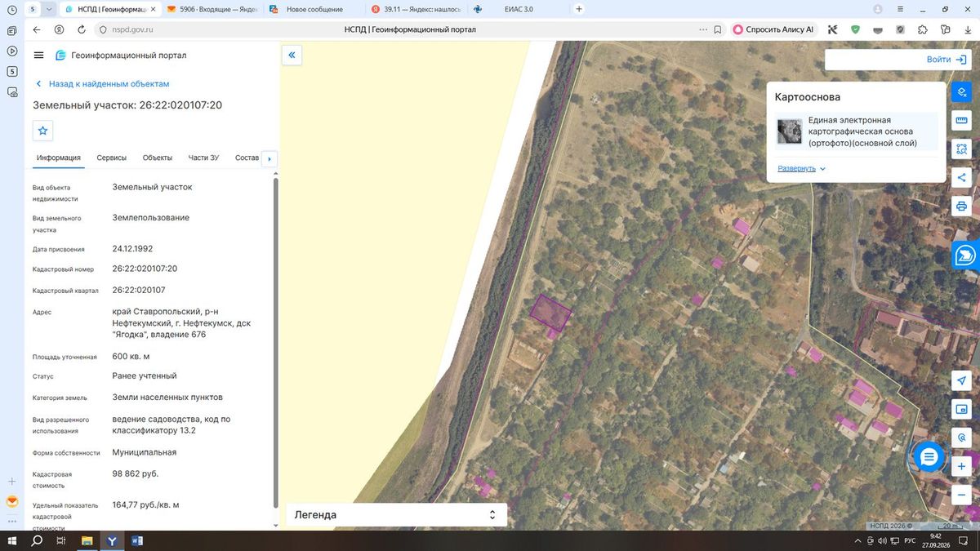Screen dimensions: 980x551
Task: Open the Части ЗУ tab
Action: (203, 158)
